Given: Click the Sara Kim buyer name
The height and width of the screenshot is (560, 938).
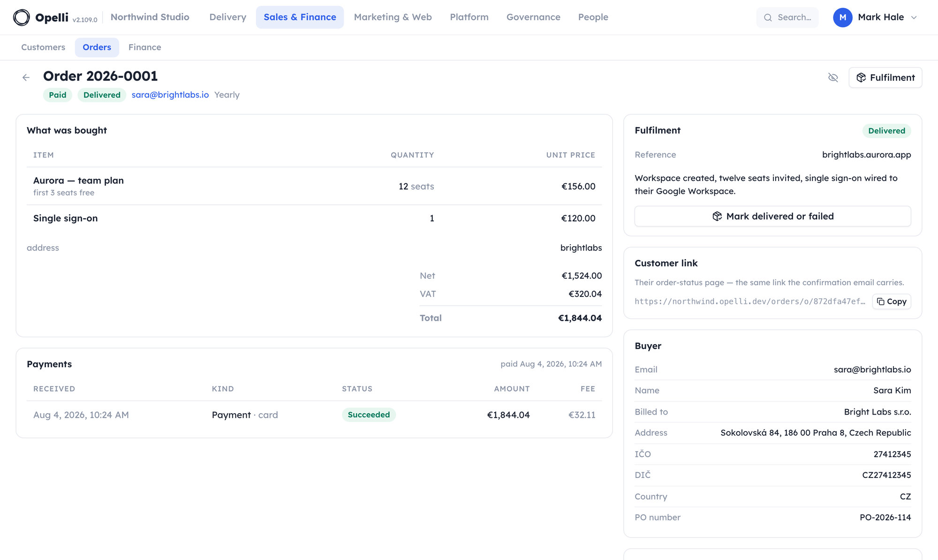Looking at the screenshot, I should (892, 390).
